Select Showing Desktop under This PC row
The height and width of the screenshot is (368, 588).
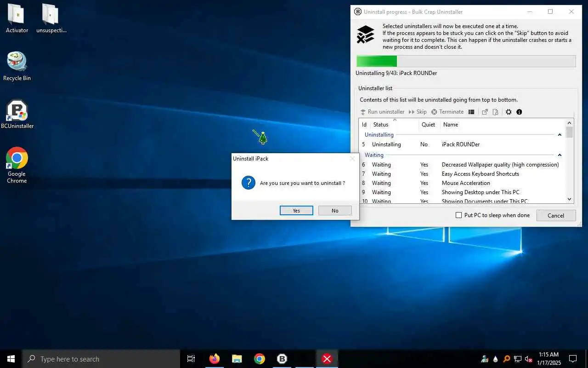click(x=462, y=192)
